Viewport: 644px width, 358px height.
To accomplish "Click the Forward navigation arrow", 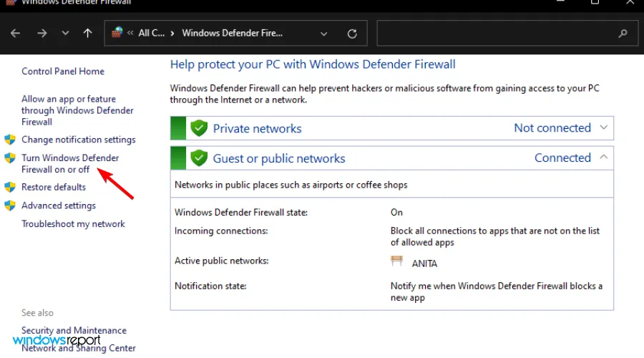I will tap(42, 33).
